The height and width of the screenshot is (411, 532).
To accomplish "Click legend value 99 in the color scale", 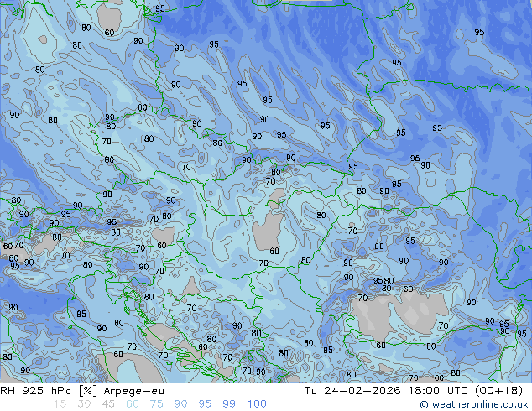I will (229, 404).
